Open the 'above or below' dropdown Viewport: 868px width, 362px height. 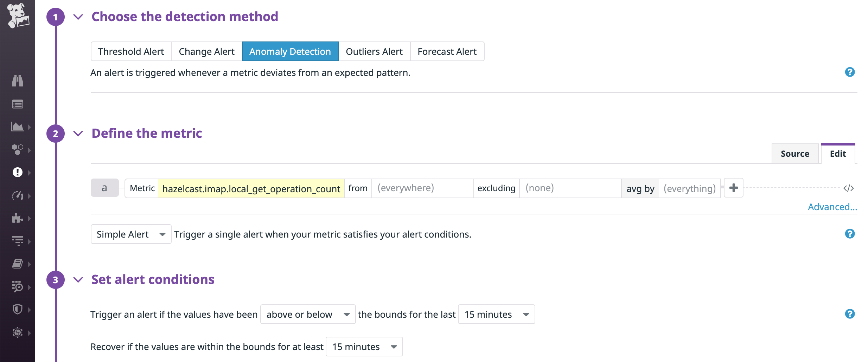click(x=307, y=314)
